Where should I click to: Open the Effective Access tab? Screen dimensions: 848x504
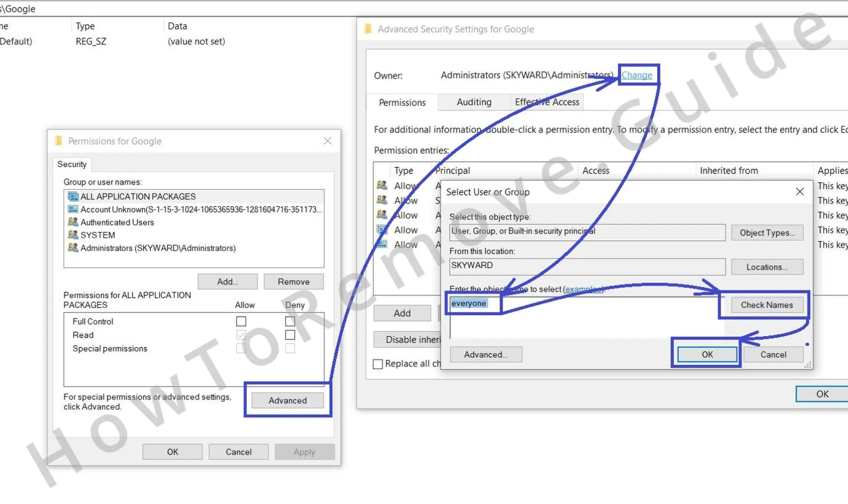[547, 102]
